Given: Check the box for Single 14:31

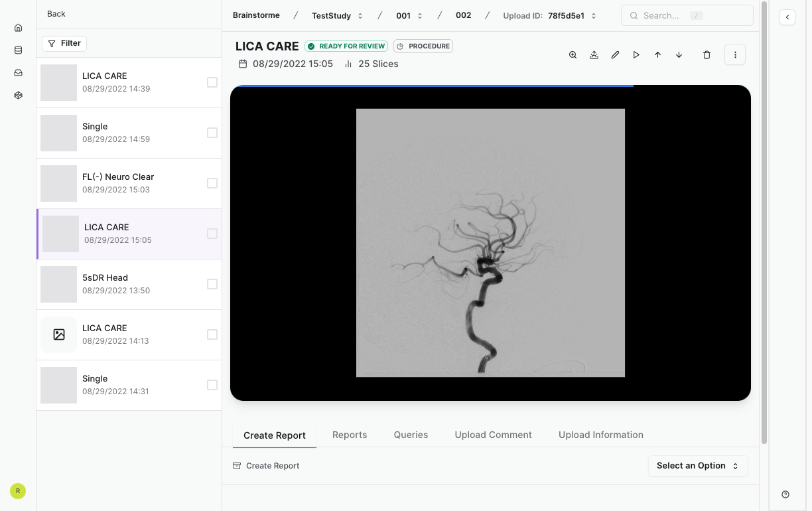Looking at the screenshot, I should [212, 385].
